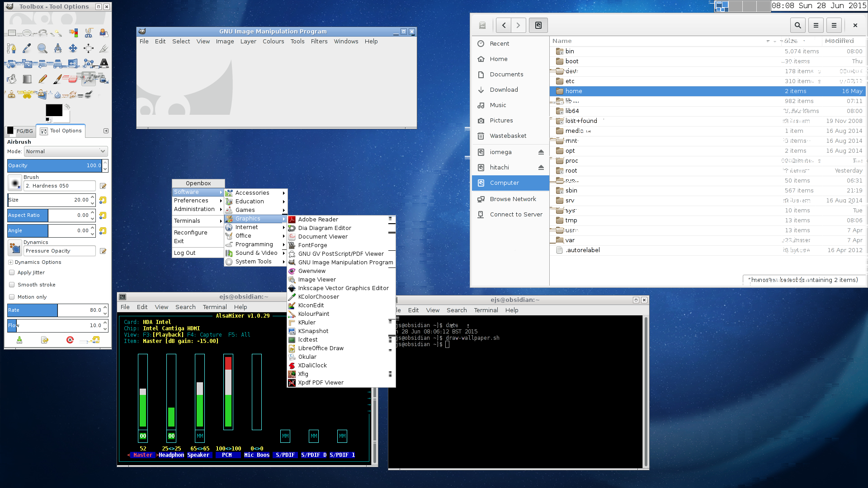Screen dimensions: 868x488
Task: Enable Apply Jitter checkbox
Action: (x=12, y=272)
